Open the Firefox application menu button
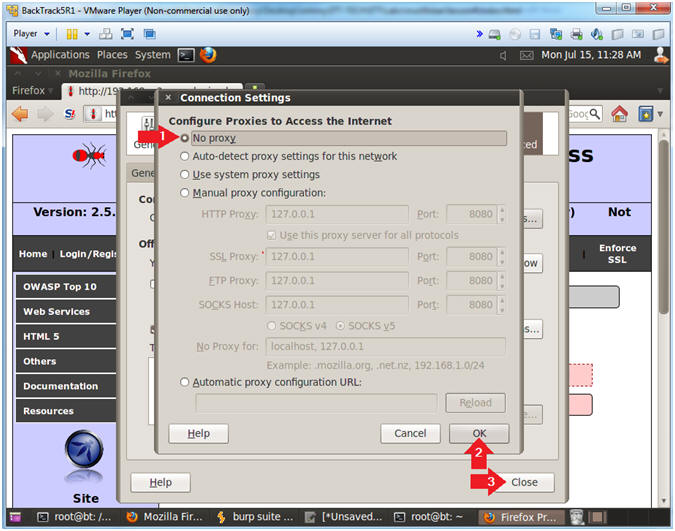Image resolution: width=675 pixels, height=531 pixels. pyautogui.click(x=32, y=91)
